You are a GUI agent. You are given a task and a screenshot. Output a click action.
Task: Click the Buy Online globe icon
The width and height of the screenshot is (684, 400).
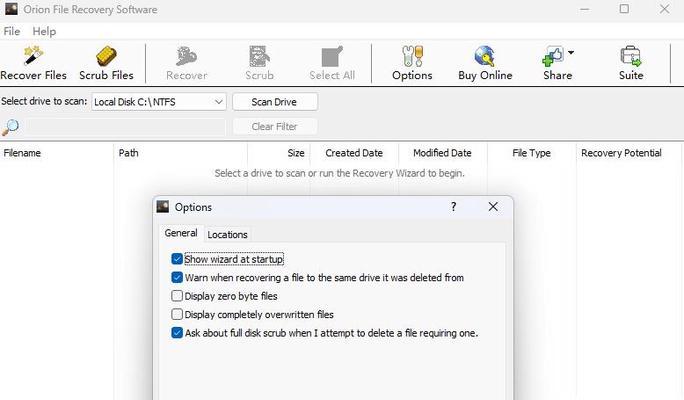click(485, 56)
